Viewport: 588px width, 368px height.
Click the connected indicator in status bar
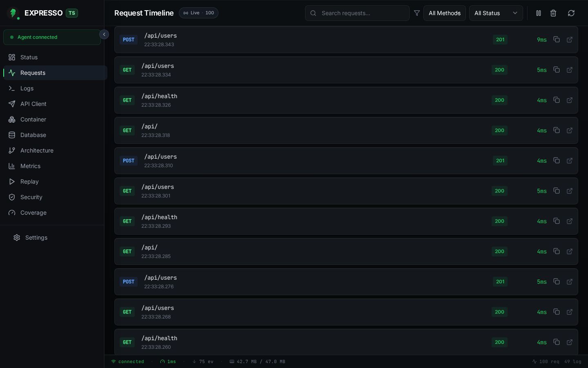tap(128, 361)
